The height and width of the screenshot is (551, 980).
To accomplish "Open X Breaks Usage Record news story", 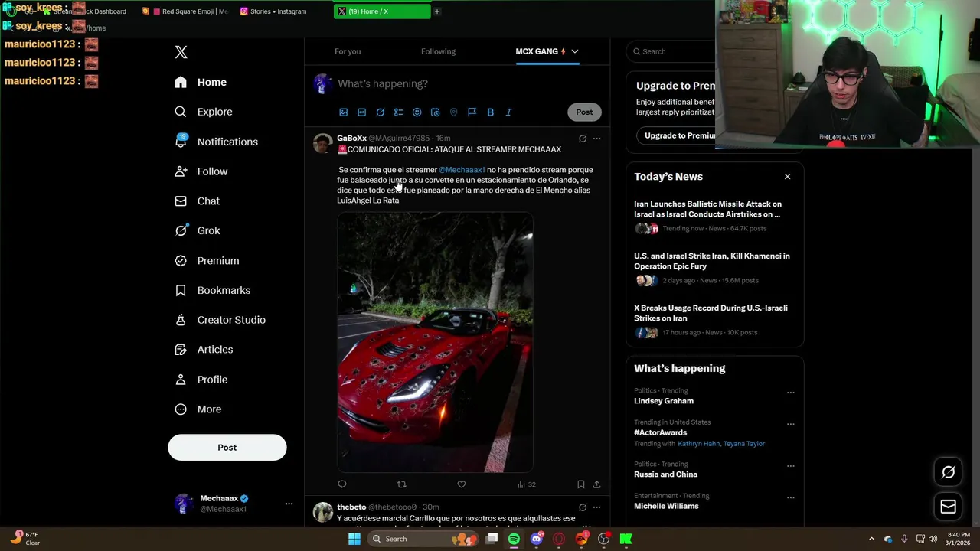I will (x=710, y=313).
